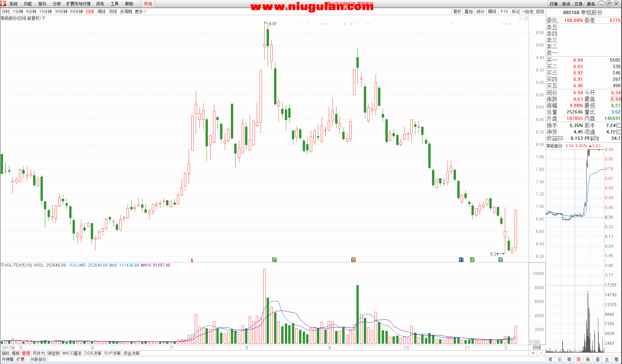
Task: Zoom out chart with the minus button
Action: tap(541, 353)
